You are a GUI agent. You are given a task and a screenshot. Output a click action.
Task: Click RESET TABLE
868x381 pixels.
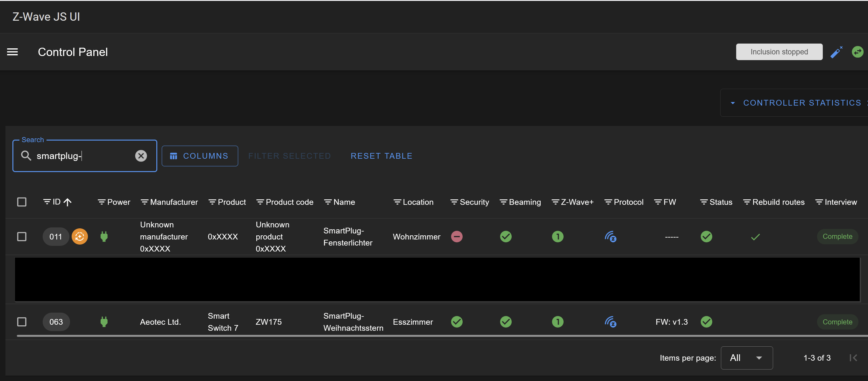381,156
